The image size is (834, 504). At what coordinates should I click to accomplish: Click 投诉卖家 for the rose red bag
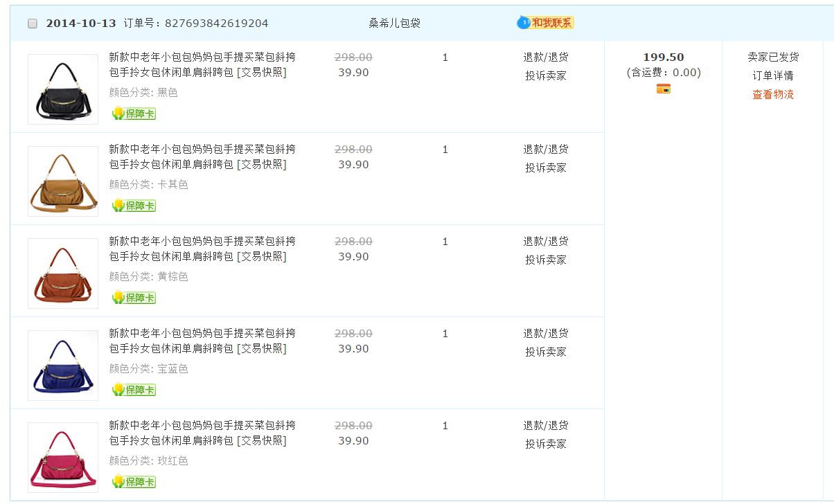[546, 444]
